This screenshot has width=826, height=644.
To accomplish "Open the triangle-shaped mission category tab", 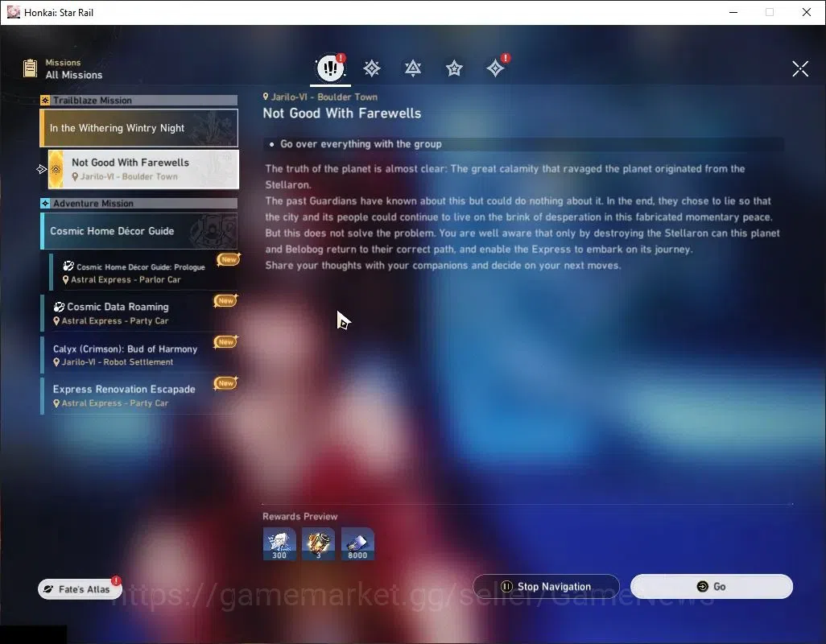I will [413, 68].
